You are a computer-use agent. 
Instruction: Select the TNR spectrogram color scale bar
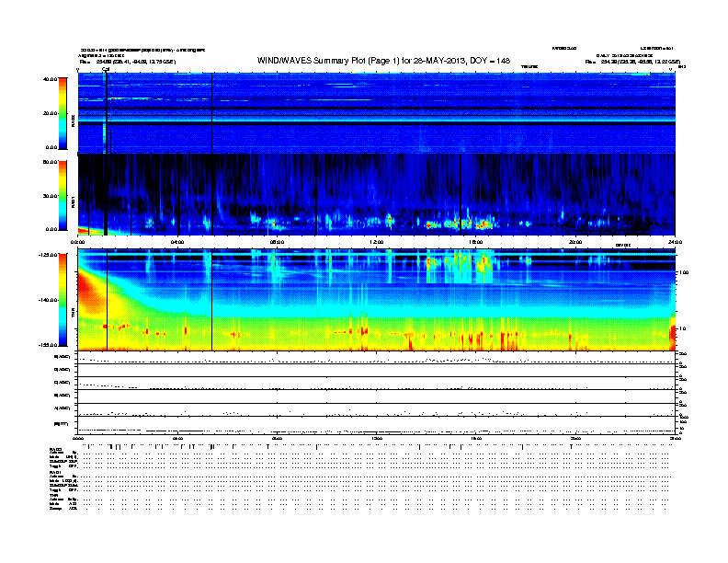pos(63,300)
